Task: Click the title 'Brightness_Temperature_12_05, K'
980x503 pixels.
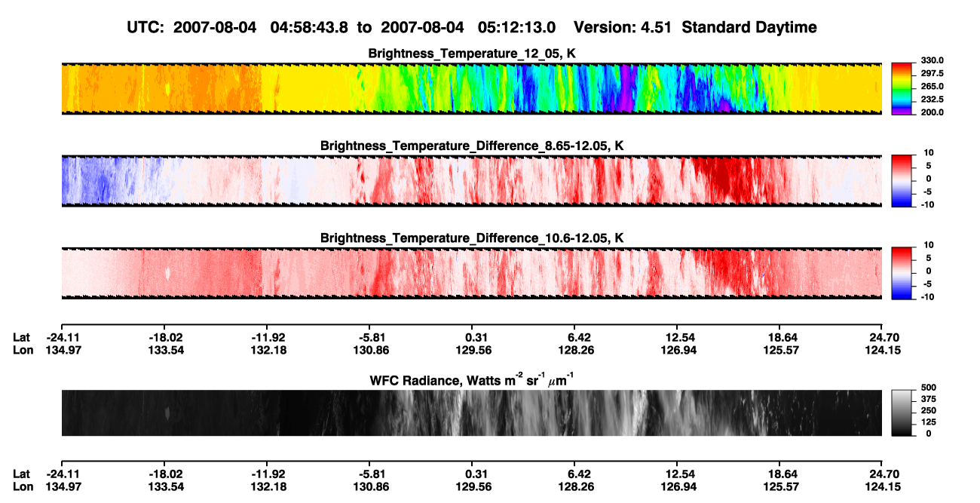Action: point(471,54)
